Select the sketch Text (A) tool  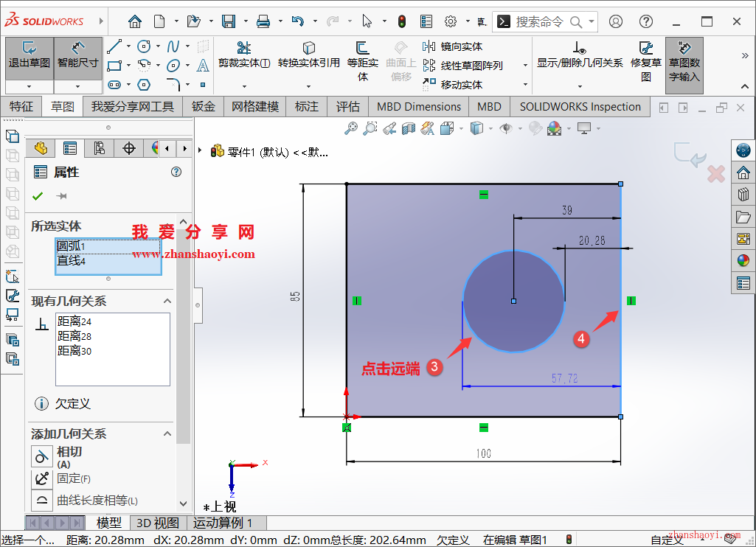point(203,65)
